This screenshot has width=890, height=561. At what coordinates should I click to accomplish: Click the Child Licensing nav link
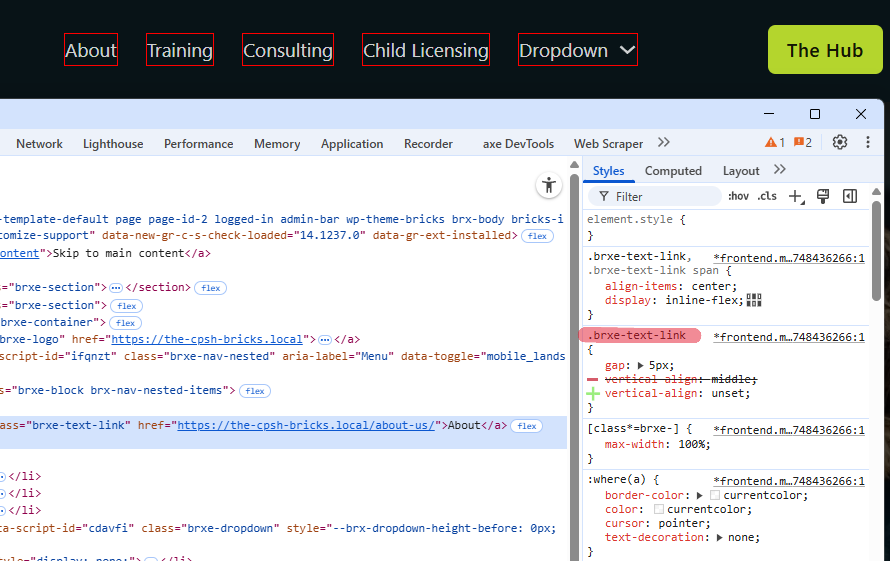[425, 50]
